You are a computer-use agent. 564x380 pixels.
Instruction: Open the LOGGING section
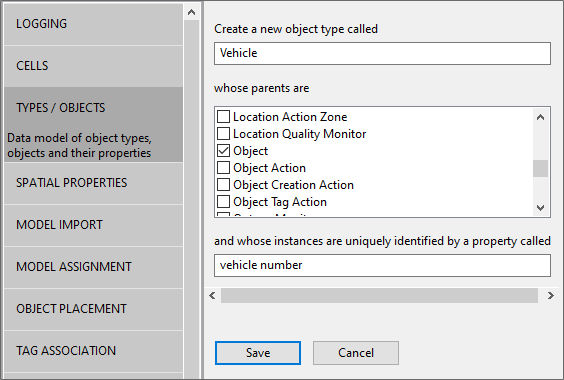94,24
